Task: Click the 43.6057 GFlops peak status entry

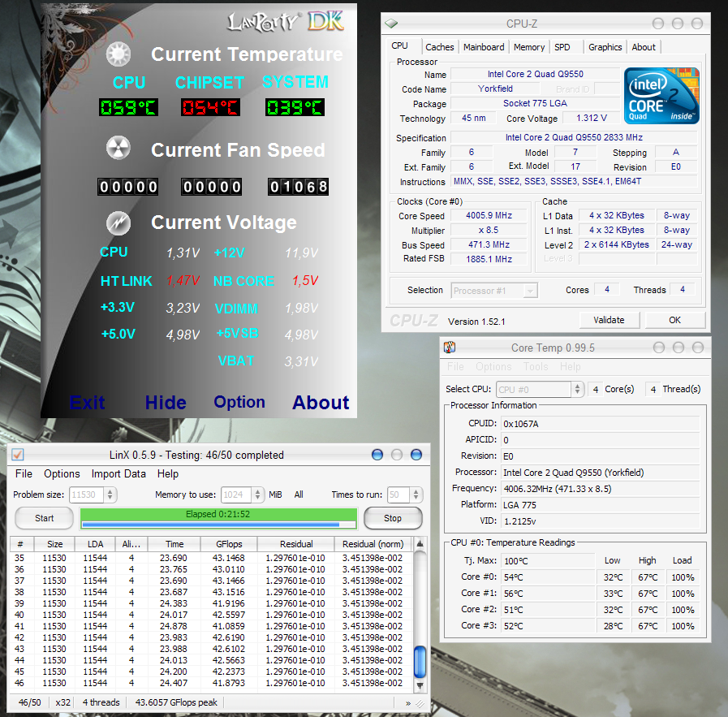Action: coord(176,702)
